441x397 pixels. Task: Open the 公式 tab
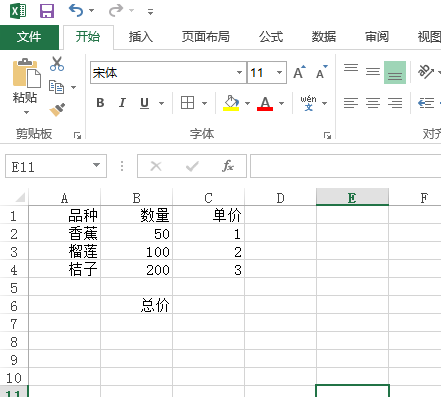tap(271, 37)
